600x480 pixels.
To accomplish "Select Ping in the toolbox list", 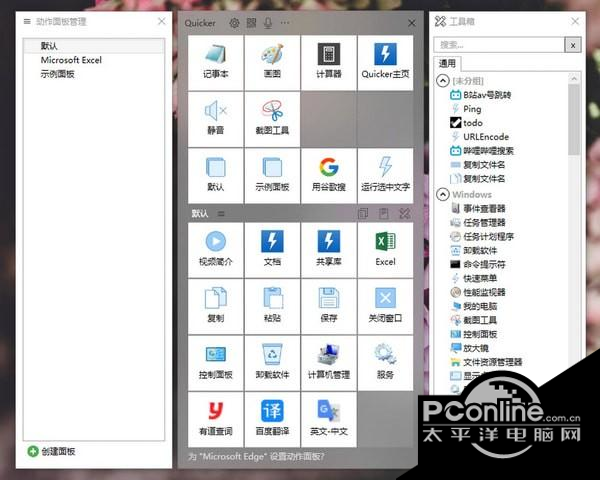I will point(466,109).
